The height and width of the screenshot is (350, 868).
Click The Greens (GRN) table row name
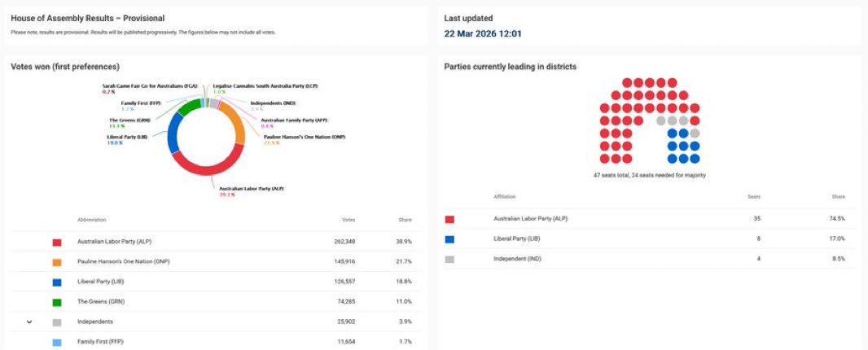[101, 302]
